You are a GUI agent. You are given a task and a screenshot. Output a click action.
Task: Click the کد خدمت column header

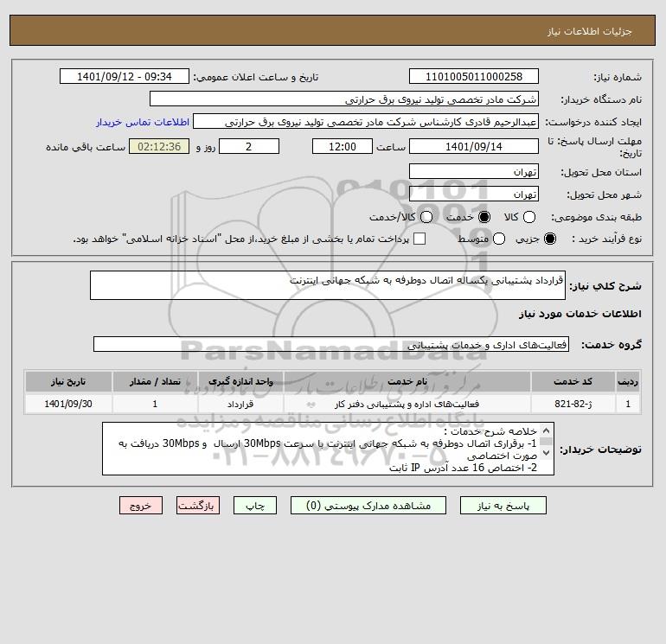(x=573, y=381)
